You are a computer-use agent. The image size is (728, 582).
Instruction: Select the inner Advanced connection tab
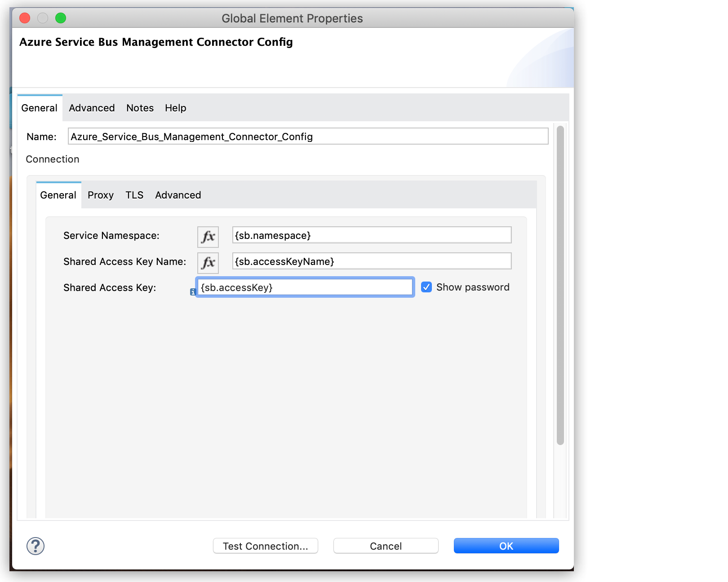(178, 195)
